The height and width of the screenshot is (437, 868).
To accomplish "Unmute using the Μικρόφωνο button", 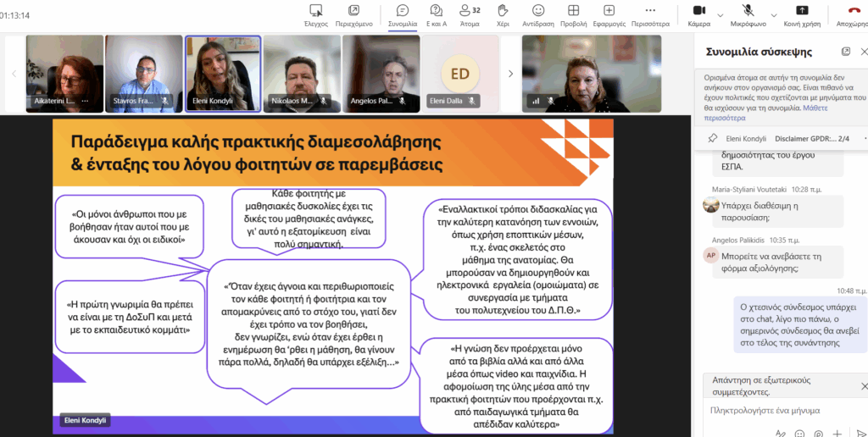I will (748, 13).
